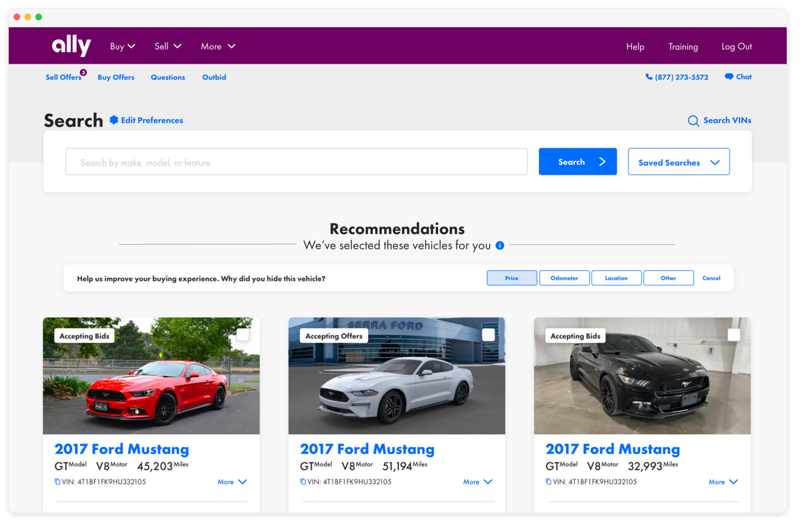This screenshot has height=532, width=803.
Task: Click the make, model, or feature search field
Action: tap(296, 162)
